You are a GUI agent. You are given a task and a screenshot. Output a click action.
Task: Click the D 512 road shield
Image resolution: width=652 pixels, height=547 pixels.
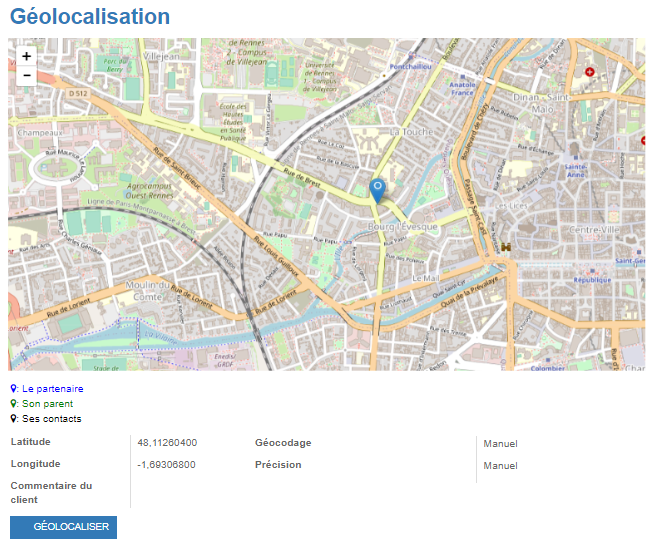tap(78, 94)
